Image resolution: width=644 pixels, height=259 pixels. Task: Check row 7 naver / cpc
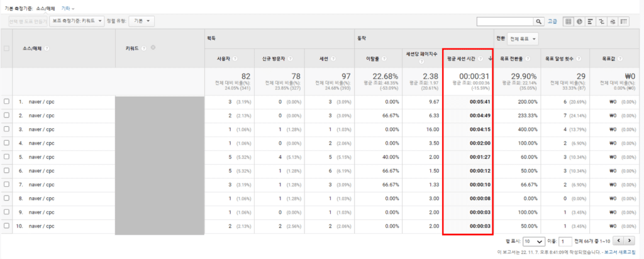(x=6, y=185)
